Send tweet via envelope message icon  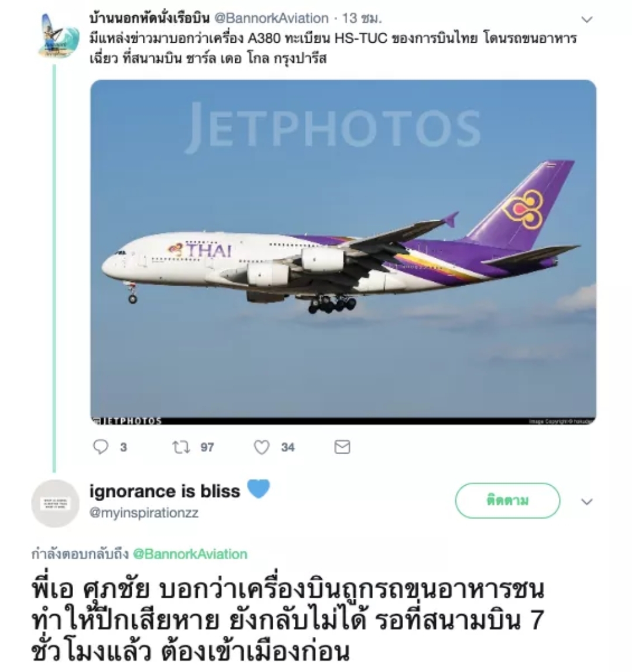[x=342, y=447]
